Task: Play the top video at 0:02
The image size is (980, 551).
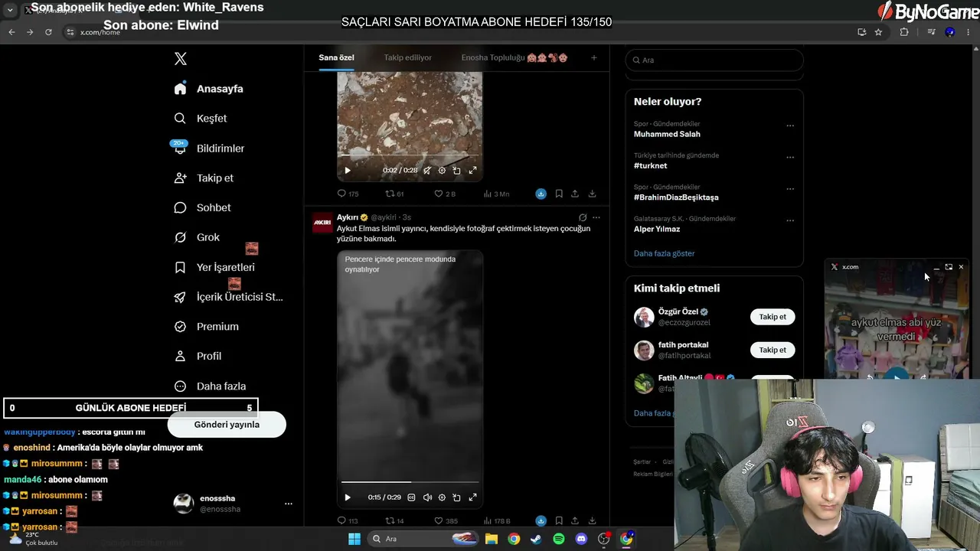Action: tap(348, 171)
